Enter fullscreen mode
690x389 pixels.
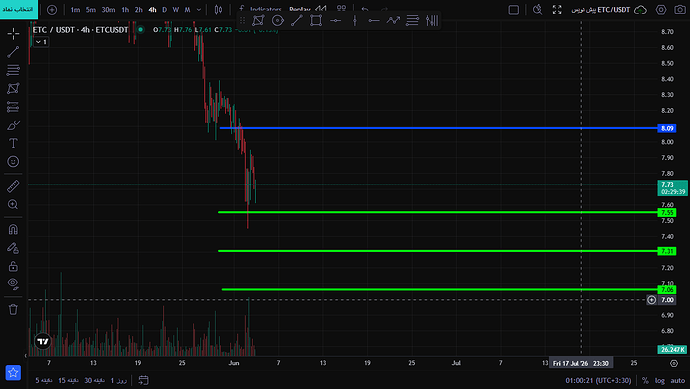click(557, 10)
